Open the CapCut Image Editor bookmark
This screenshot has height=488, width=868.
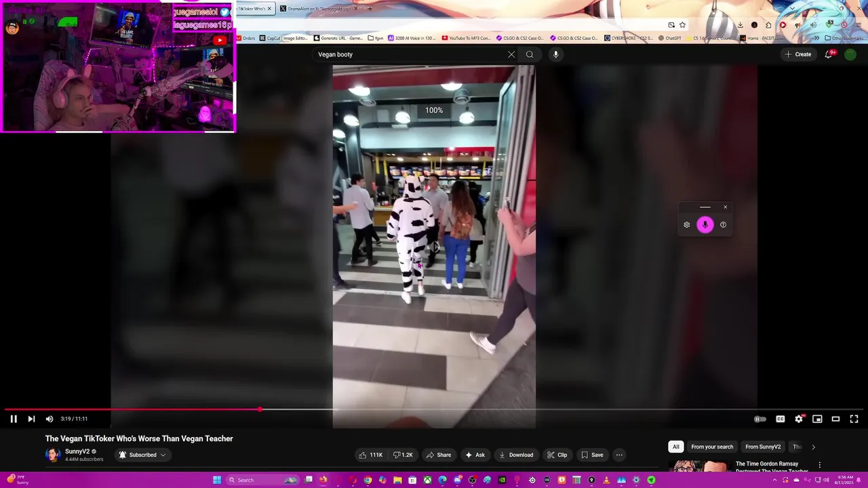283,38
